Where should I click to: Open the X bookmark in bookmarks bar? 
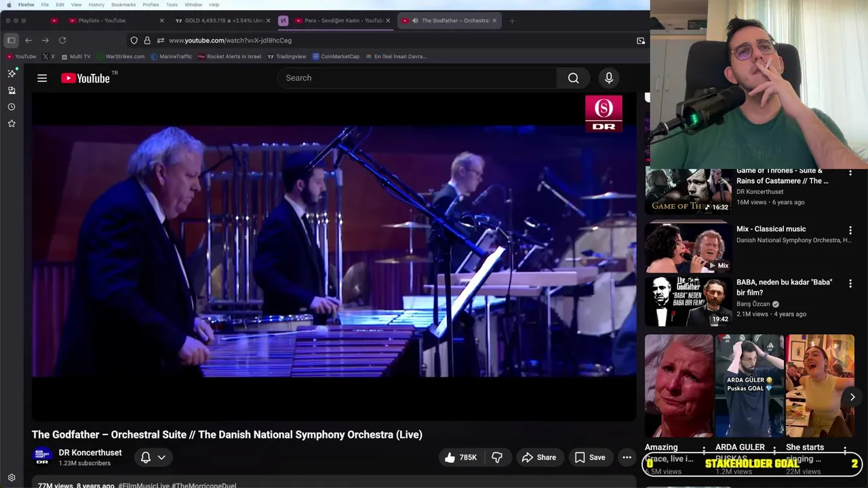[48, 56]
